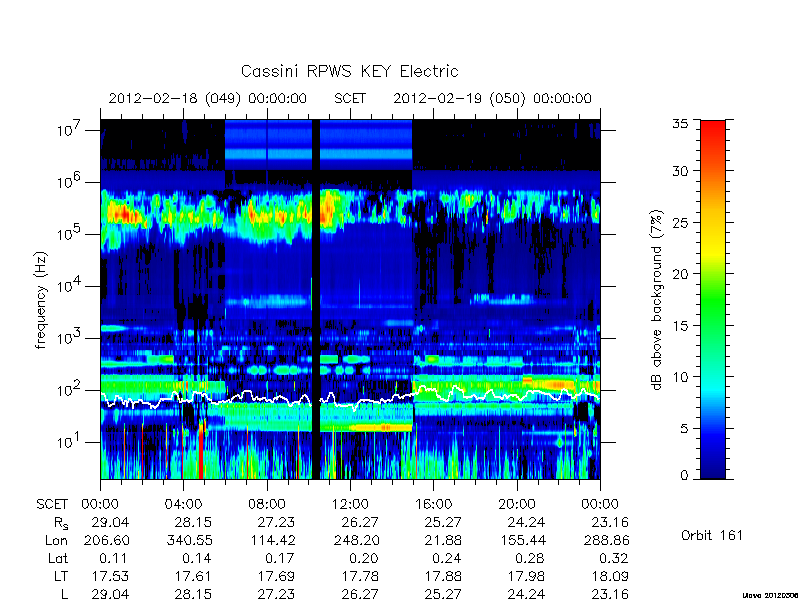Click the color bar's 30 tick value
Image resolution: width=800 pixels, height=600 pixels.
[x=680, y=170]
